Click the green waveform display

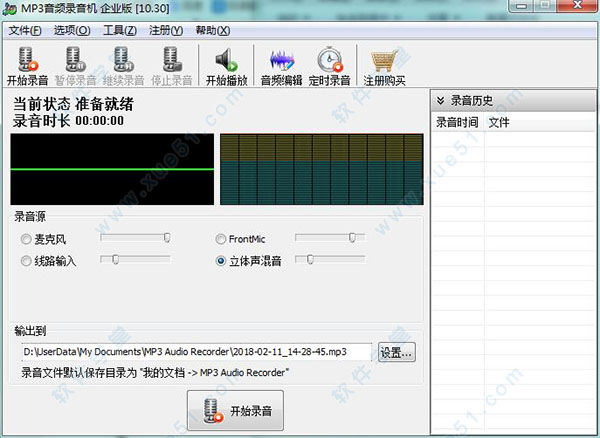112,169
